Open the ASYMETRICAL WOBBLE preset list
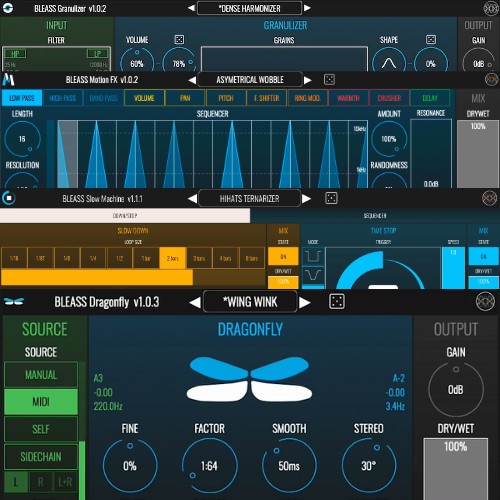 (x=250, y=80)
